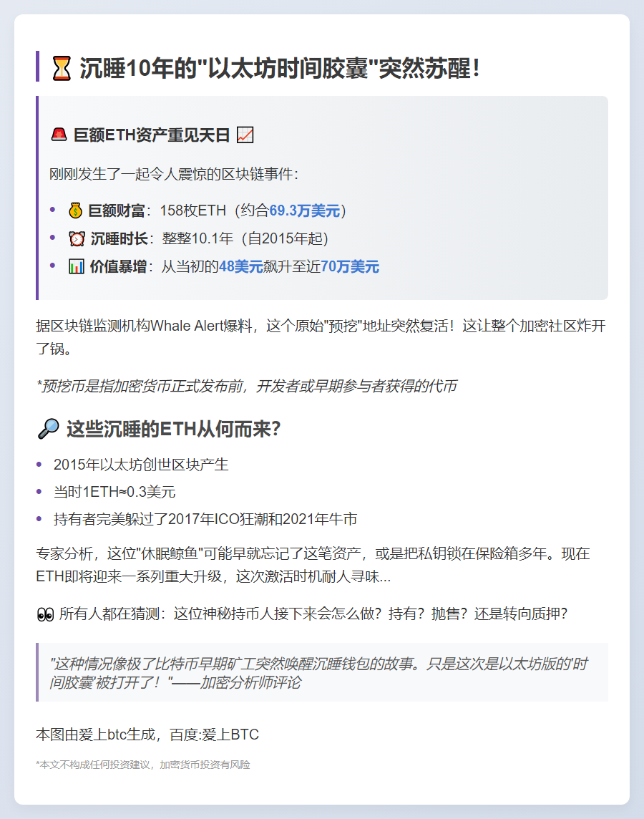Viewport: 644px width, 819px height.
Task: Click the upward chart emoji after 重见天日
Action: 245,135
